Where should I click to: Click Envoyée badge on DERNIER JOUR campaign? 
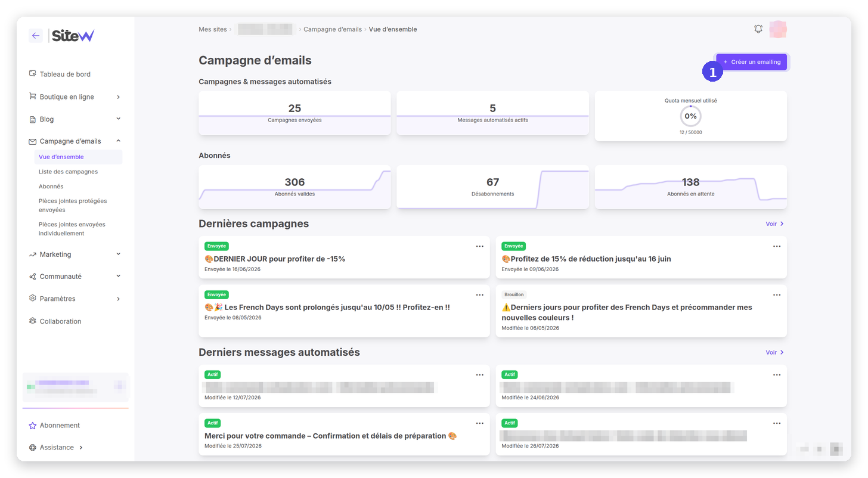[x=216, y=246]
